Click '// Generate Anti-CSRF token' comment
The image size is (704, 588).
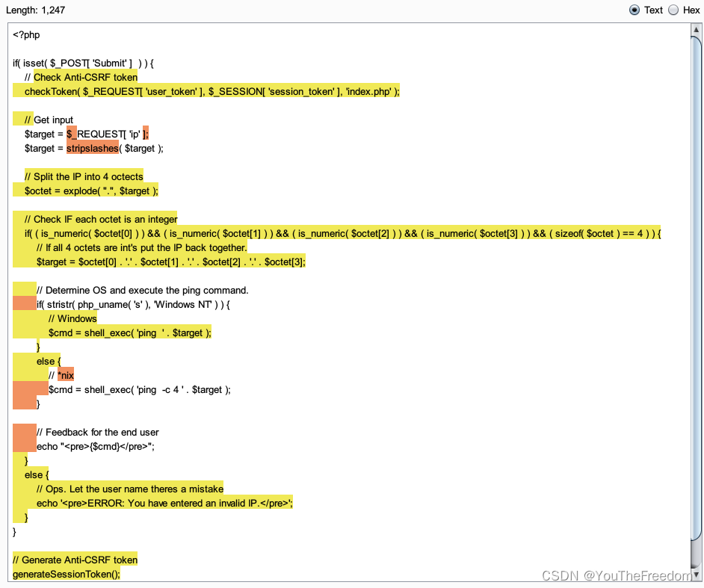[x=75, y=560]
